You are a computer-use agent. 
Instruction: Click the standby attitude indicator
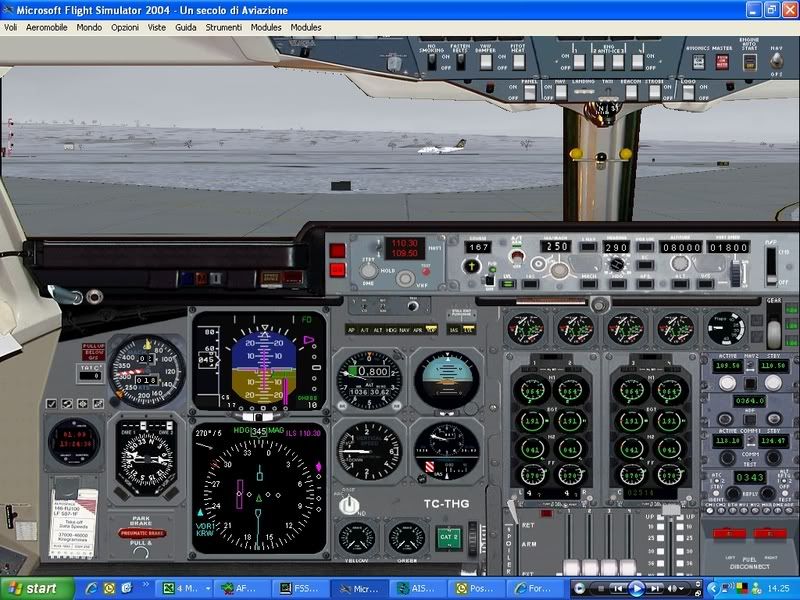tap(447, 380)
